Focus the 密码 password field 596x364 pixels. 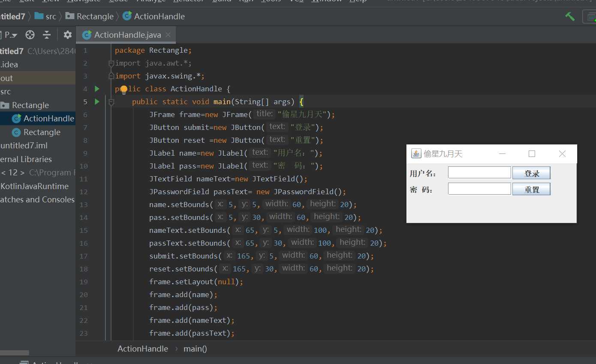[x=479, y=189]
